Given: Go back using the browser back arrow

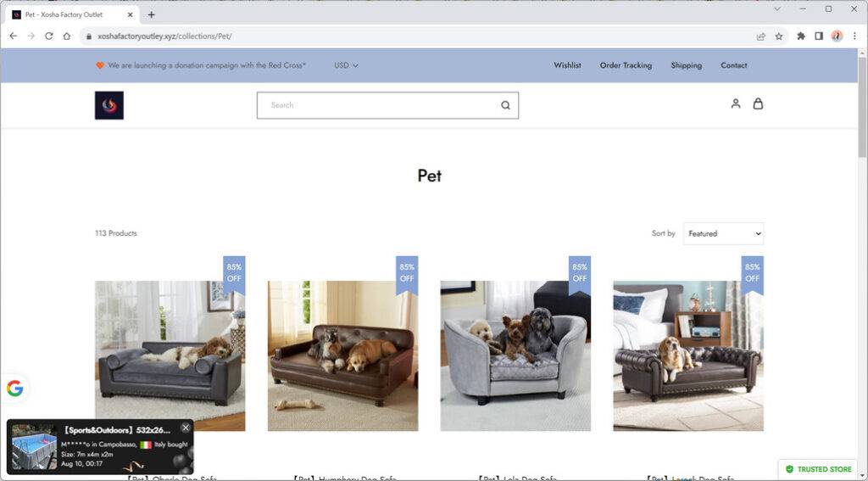Looking at the screenshot, I should [14, 36].
